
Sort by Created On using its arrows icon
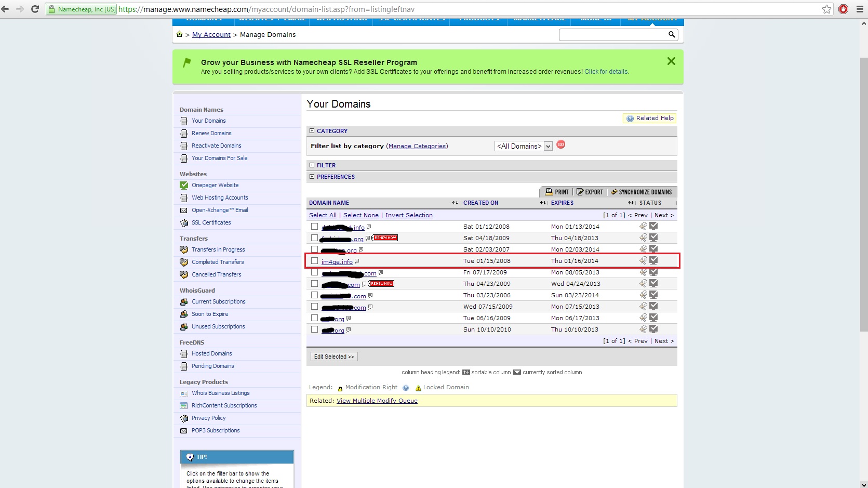point(543,203)
